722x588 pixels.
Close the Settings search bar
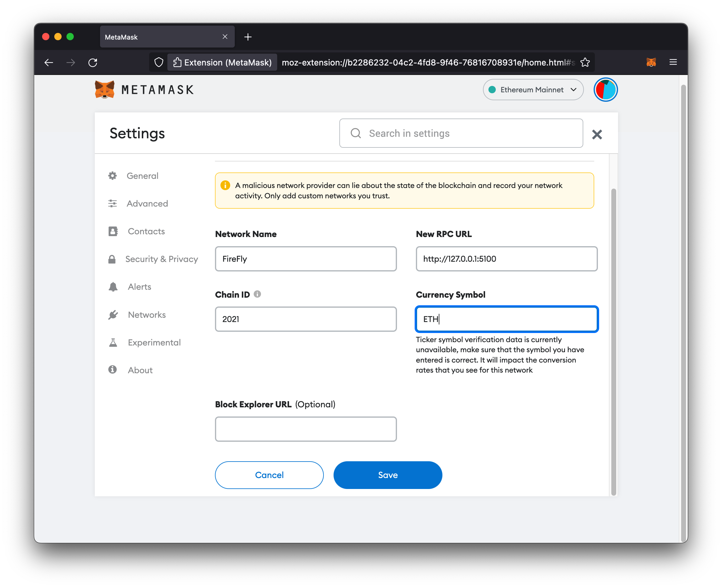[597, 134]
